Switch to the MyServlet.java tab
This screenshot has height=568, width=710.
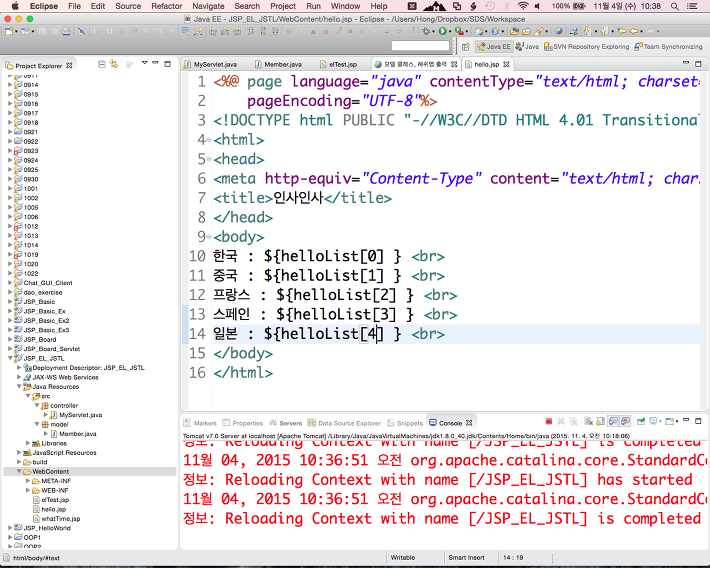[211, 64]
